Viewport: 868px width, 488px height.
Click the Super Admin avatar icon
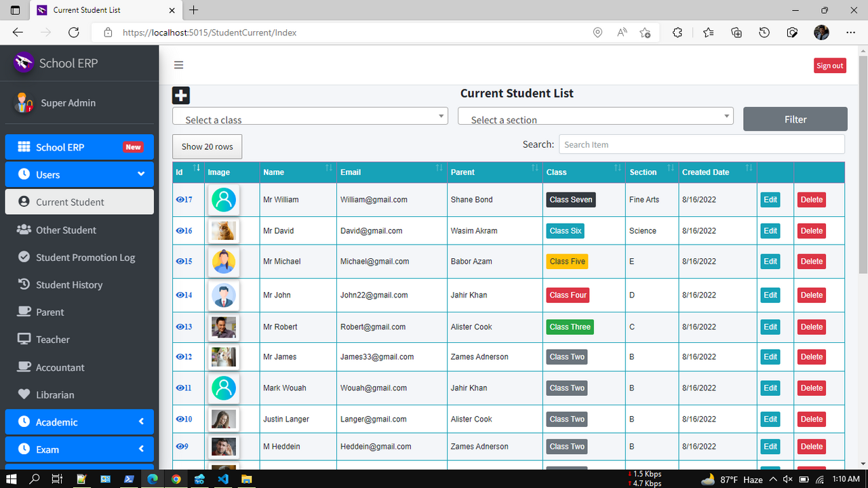[x=24, y=102]
